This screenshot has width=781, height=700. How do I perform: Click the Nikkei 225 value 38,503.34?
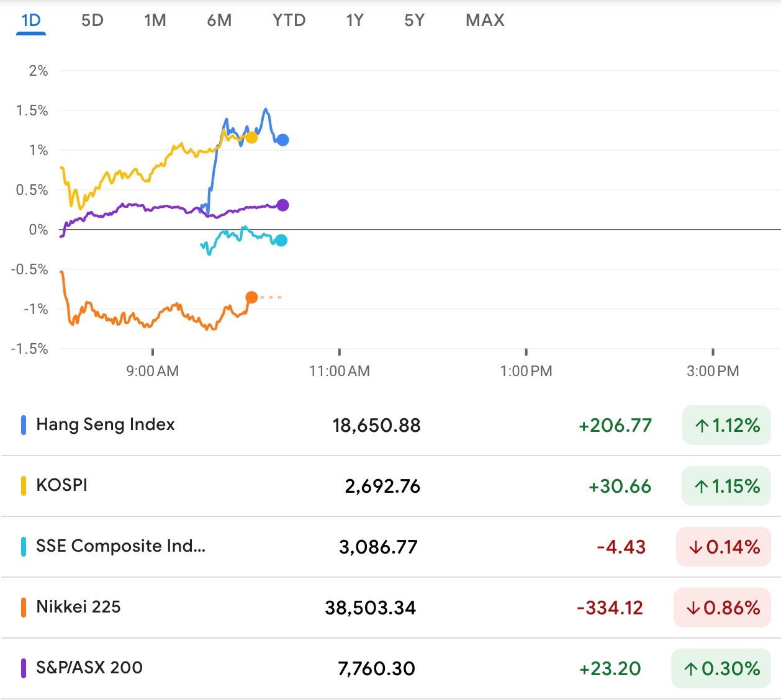pyautogui.click(x=371, y=608)
